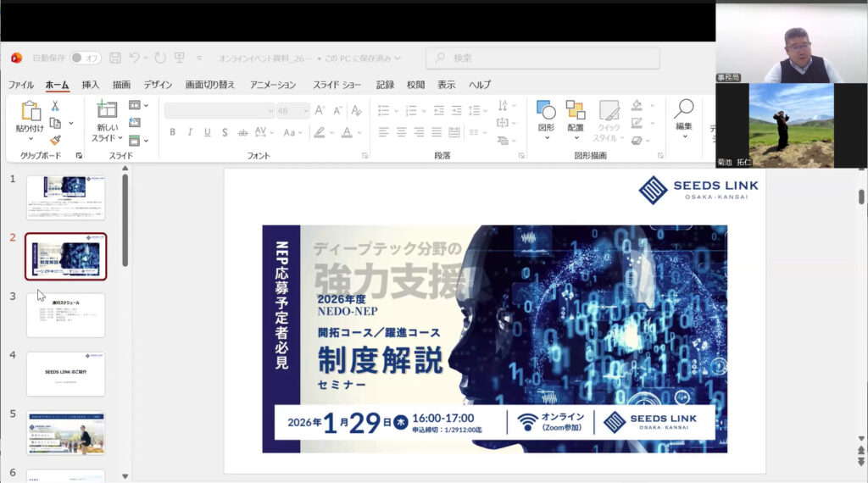Select the Cut scissors icon
868x483 pixels.
point(55,106)
